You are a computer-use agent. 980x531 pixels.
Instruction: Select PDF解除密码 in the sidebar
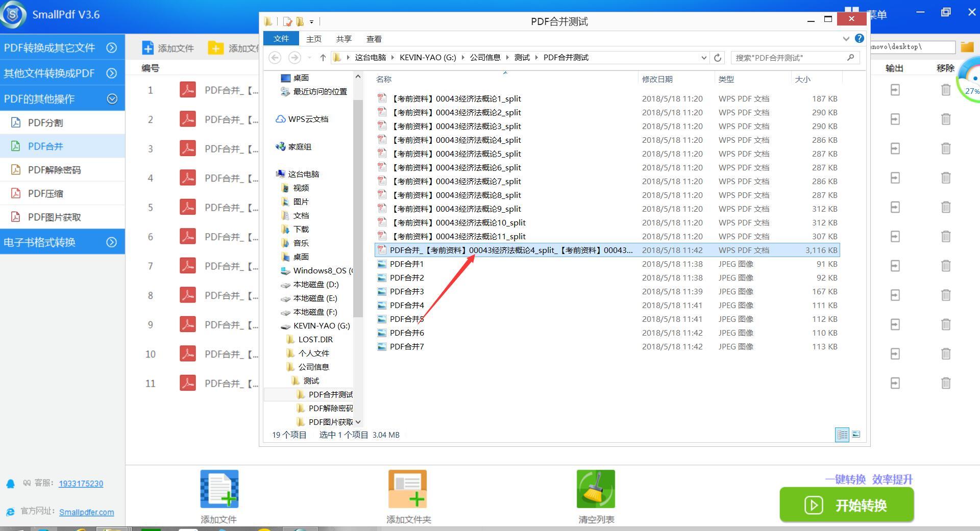click(62, 170)
